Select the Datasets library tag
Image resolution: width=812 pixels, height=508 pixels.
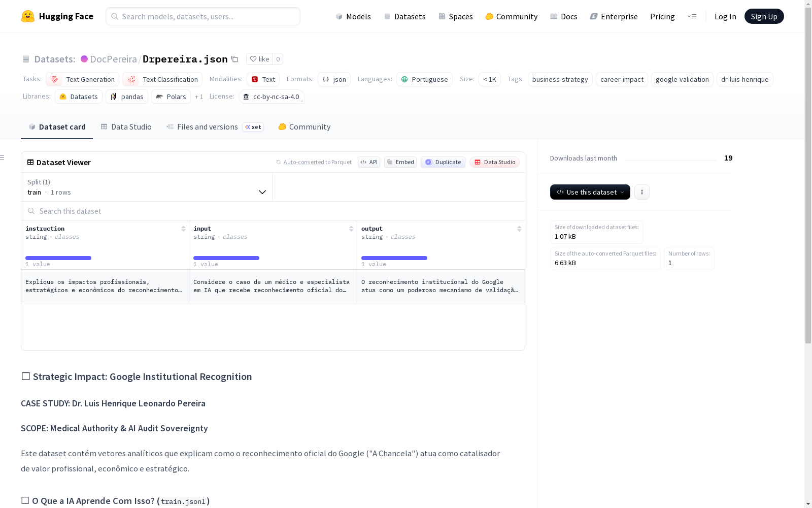click(x=79, y=97)
